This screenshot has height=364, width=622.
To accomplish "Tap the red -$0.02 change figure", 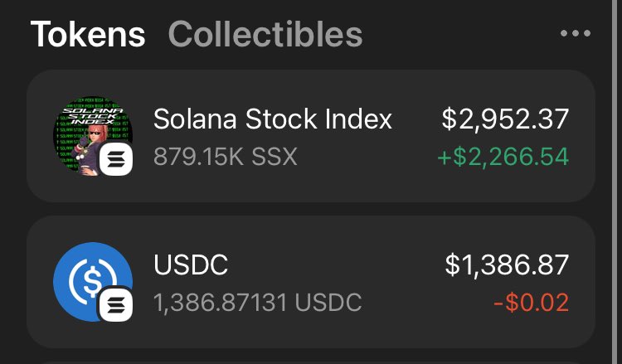I will [531, 303].
